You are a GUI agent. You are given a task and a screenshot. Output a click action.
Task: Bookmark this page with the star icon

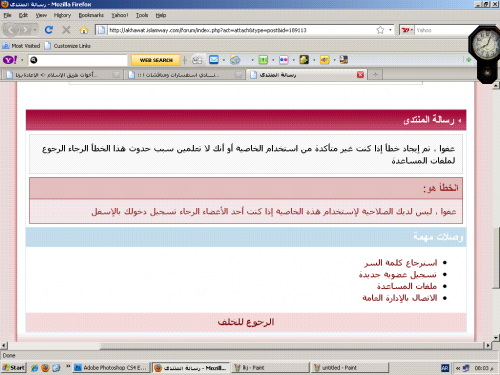click(x=380, y=30)
